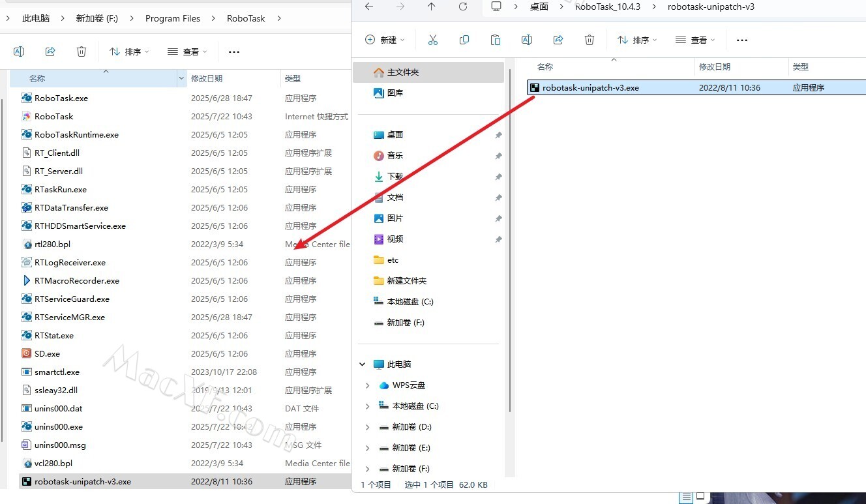Screen dimensions: 866x504
Task: Click rtl280.bpl file icon
Action: pos(27,244)
